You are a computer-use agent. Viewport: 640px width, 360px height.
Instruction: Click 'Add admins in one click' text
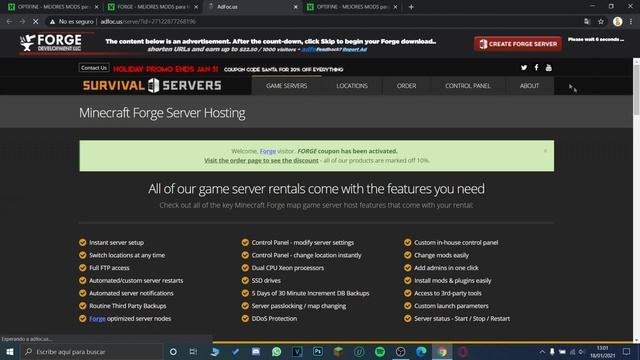[x=446, y=268]
